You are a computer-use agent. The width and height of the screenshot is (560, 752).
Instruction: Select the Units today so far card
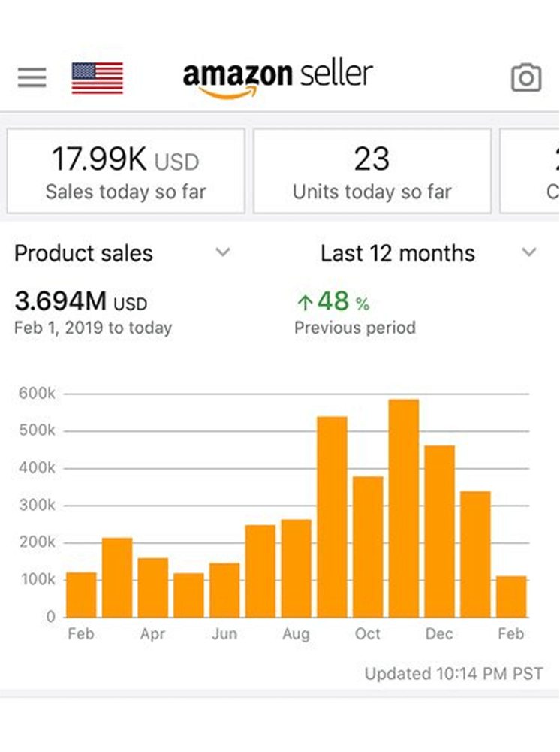pyautogui.click(x=372, y=171)
